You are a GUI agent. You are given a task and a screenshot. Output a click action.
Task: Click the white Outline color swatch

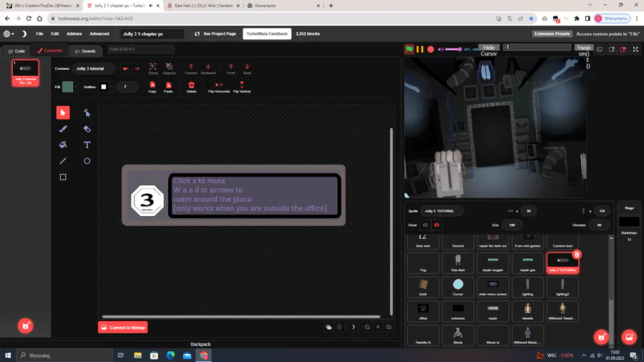pos(104,87)
